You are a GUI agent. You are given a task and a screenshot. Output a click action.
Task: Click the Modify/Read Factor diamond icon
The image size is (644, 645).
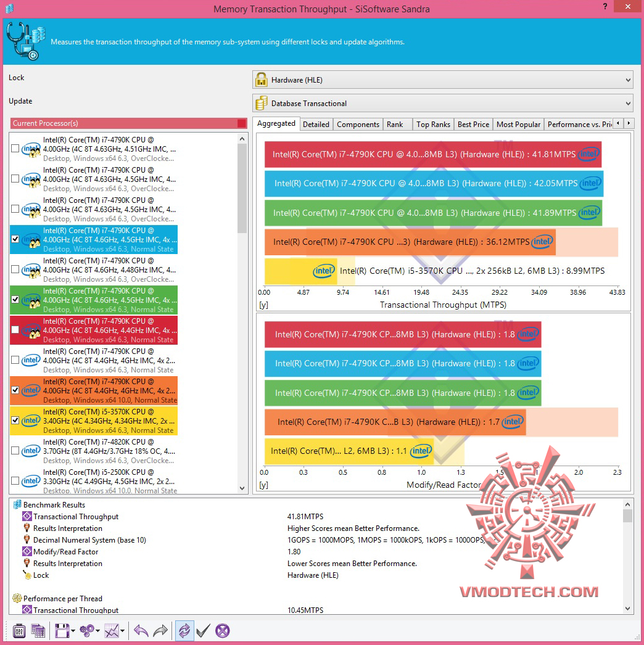(27, 552)
